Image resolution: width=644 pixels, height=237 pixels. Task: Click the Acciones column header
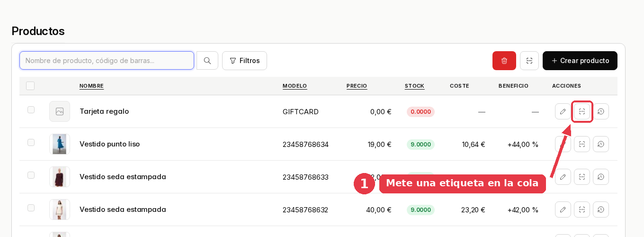[566, 86]
